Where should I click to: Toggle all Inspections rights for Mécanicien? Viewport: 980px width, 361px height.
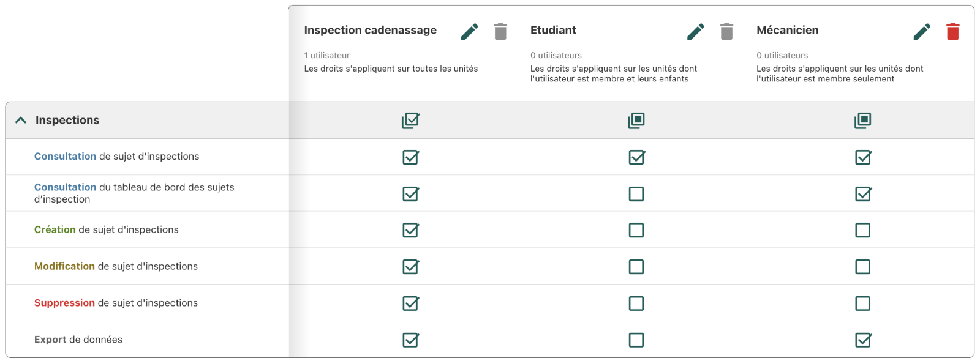[862, 121]
